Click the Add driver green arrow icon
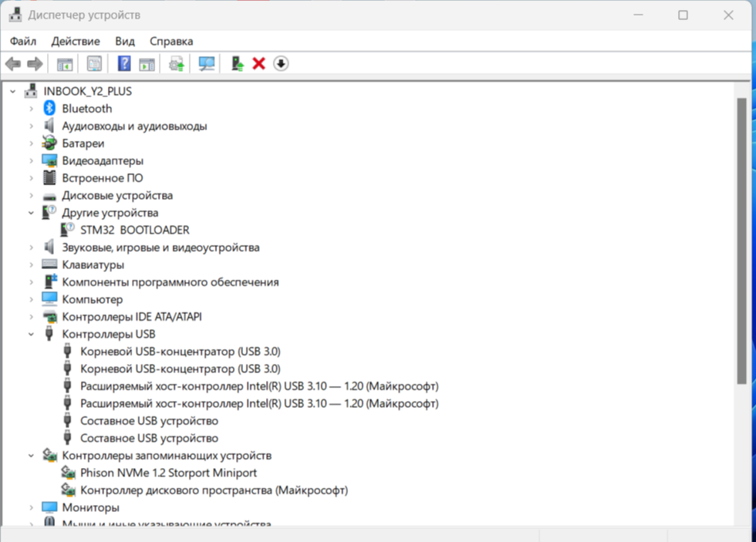 tap(238, 63)
